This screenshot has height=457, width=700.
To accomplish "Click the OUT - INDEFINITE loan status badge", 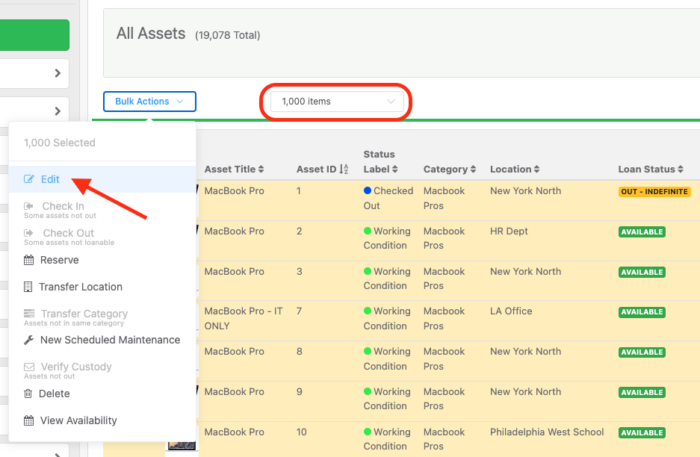I will click(654, 191).
